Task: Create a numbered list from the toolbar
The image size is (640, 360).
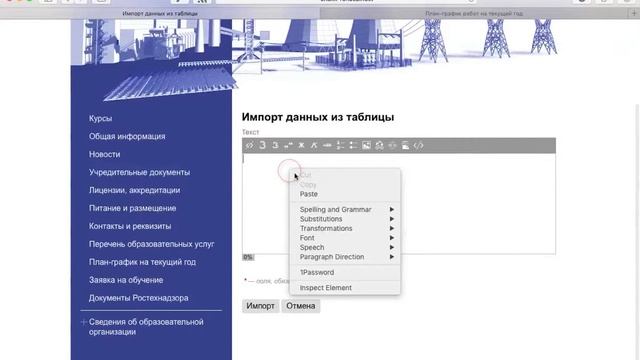Action: click(x=340, y=145)
